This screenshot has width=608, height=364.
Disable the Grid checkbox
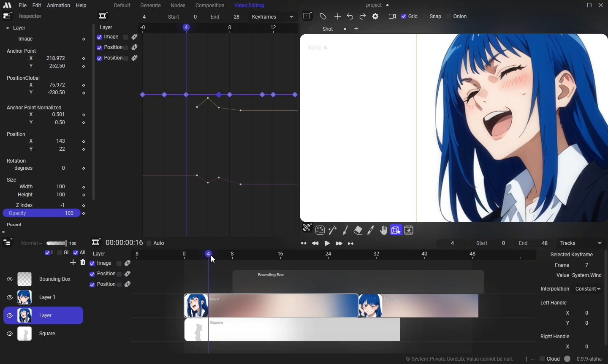404,17
